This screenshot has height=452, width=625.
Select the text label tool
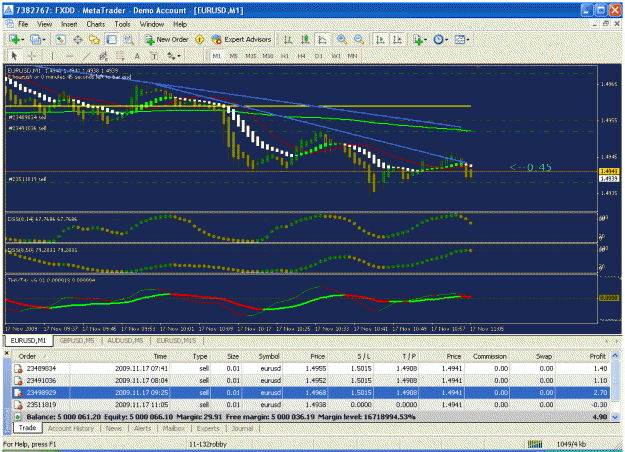(154, 56)
